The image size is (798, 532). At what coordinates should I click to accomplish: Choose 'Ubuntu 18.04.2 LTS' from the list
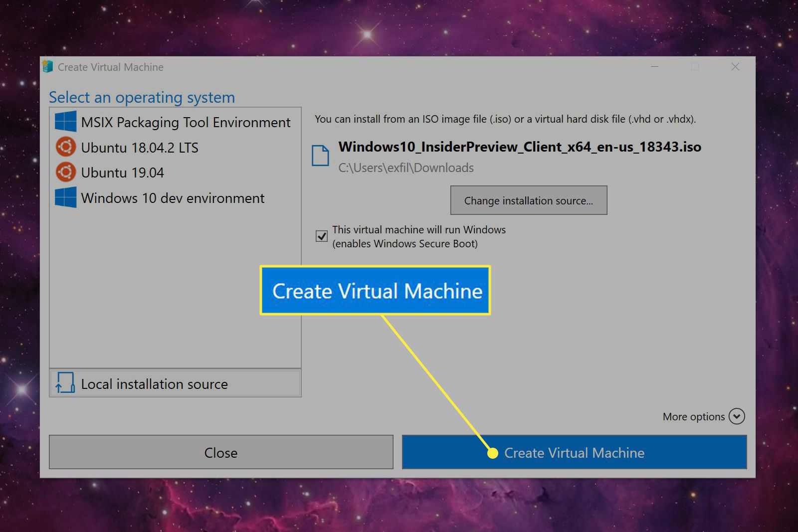140,148
